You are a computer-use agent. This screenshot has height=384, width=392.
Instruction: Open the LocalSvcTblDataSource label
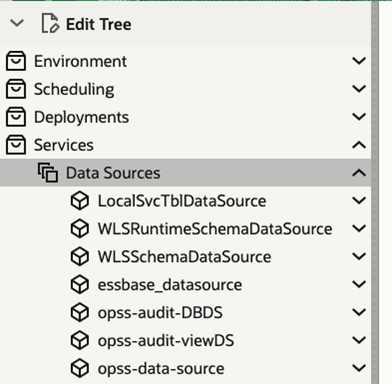(x=182, y=201)
